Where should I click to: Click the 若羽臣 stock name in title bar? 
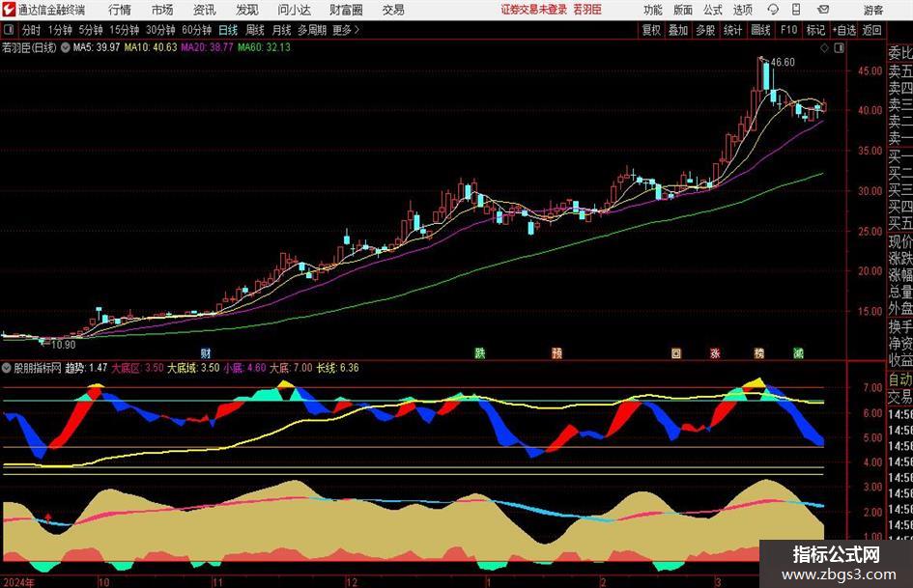pos(587,10)
